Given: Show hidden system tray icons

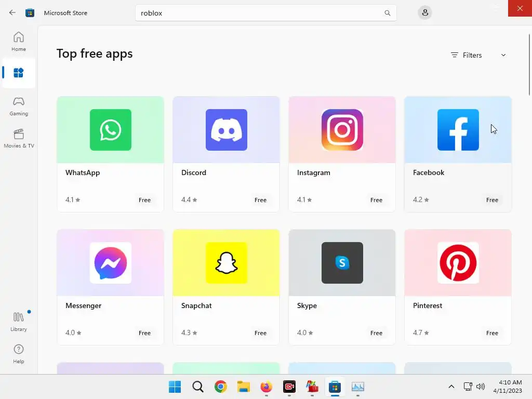Looking at the screenshot, I should (x=451, y=387).
